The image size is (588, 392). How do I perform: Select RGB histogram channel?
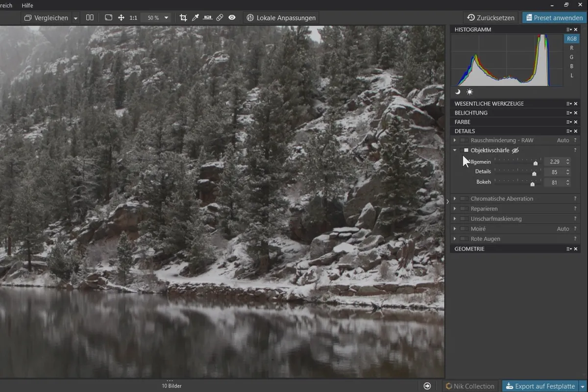coord(571,39)
